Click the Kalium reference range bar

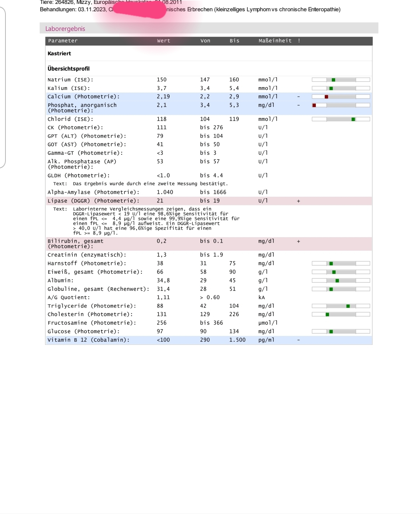(341, 88)
